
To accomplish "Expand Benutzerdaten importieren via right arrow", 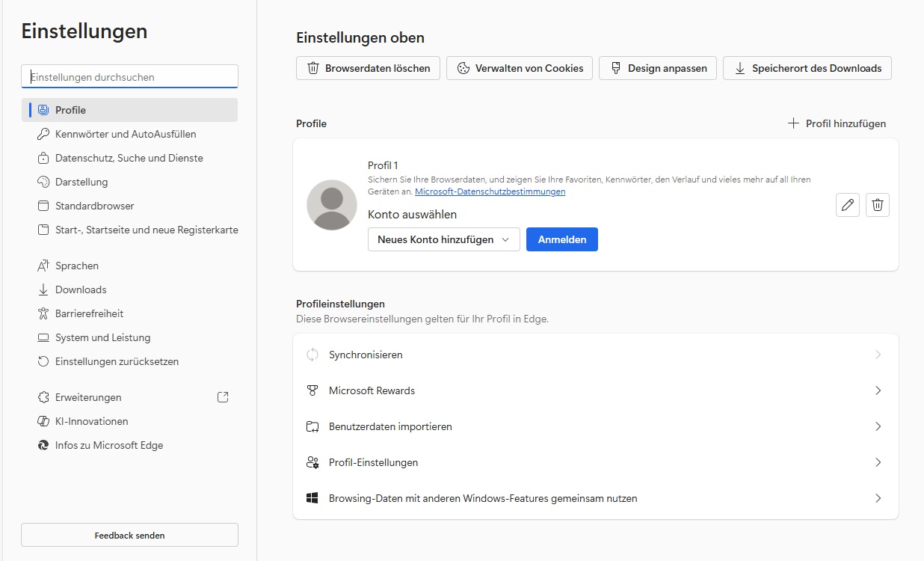I will [x=878, y=426].
